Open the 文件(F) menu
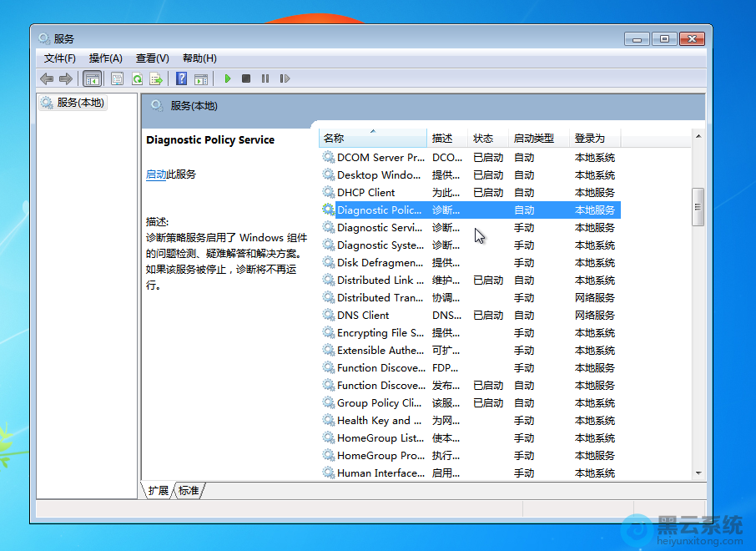Screen dimensions: 756x551 click(59, 58)
